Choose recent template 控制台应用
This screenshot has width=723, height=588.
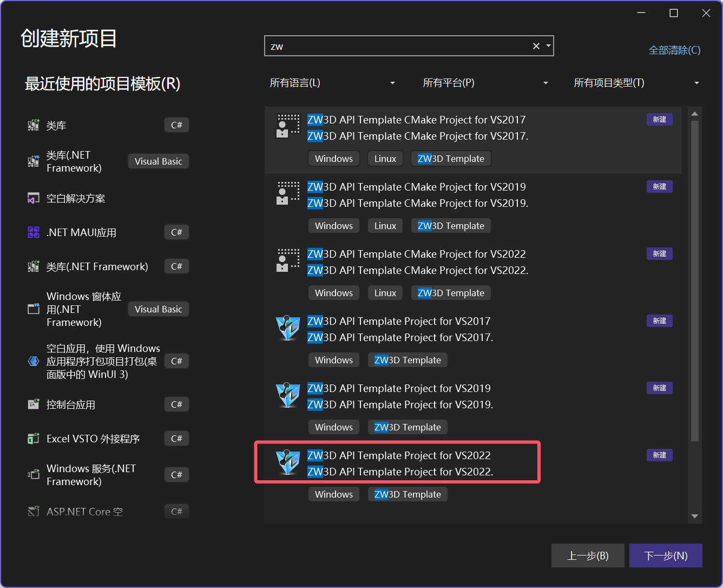[108, 404]
